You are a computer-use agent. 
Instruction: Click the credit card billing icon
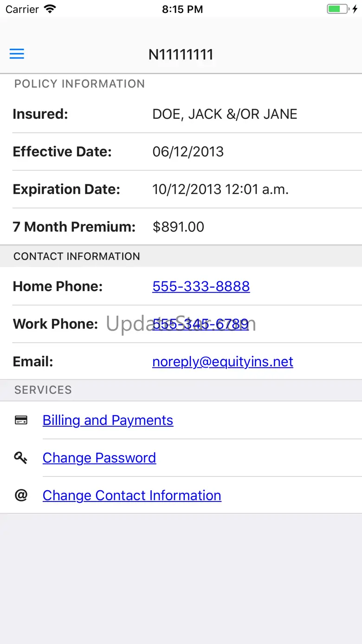pyautogui.click(x=21, y=420)
